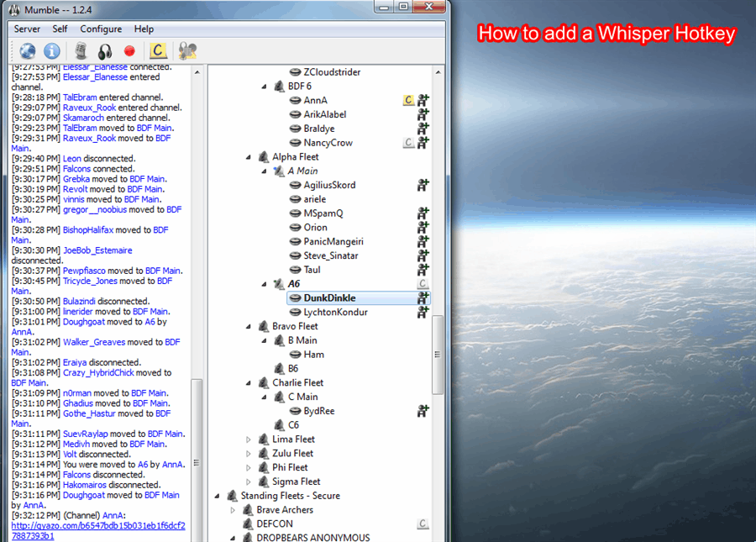This screenshot has width=756, height=542.
Task: Open the server connect globe icon
Action: (28, 50)
